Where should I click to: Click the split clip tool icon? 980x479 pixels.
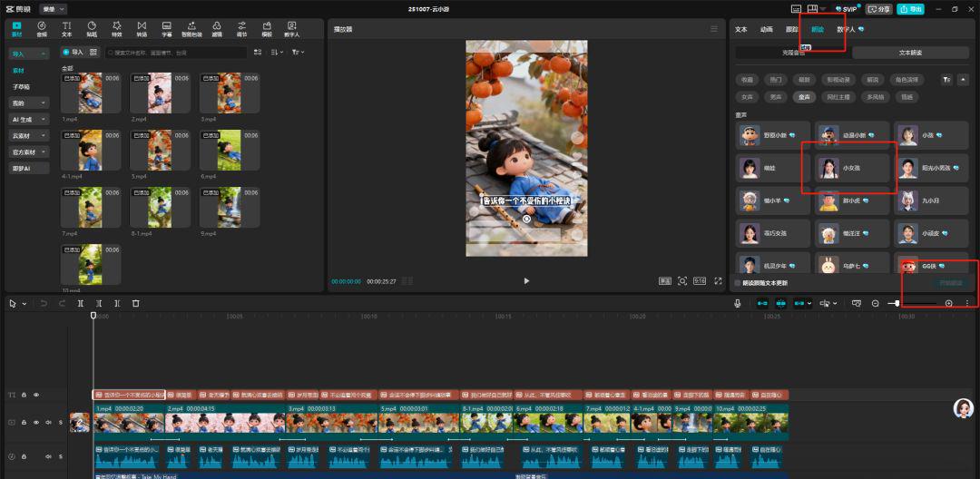81,304
